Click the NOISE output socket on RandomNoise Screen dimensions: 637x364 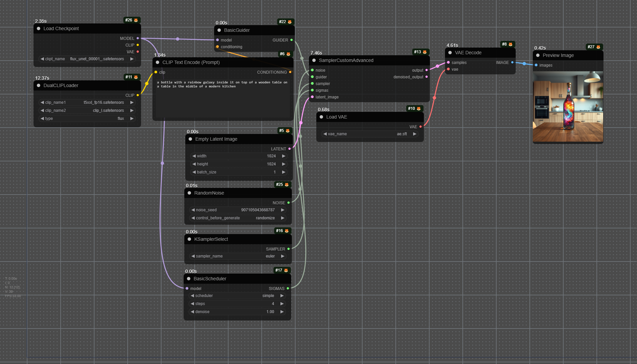click(x=289, y=203)
